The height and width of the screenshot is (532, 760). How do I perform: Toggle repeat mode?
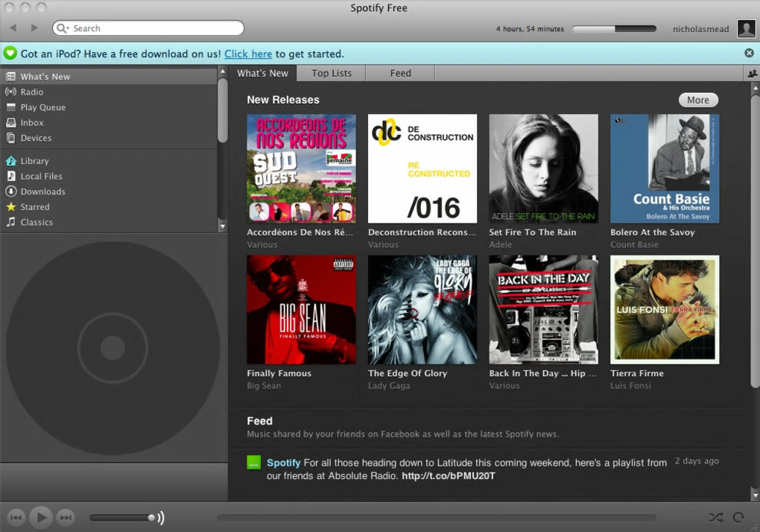coord(738,517)
